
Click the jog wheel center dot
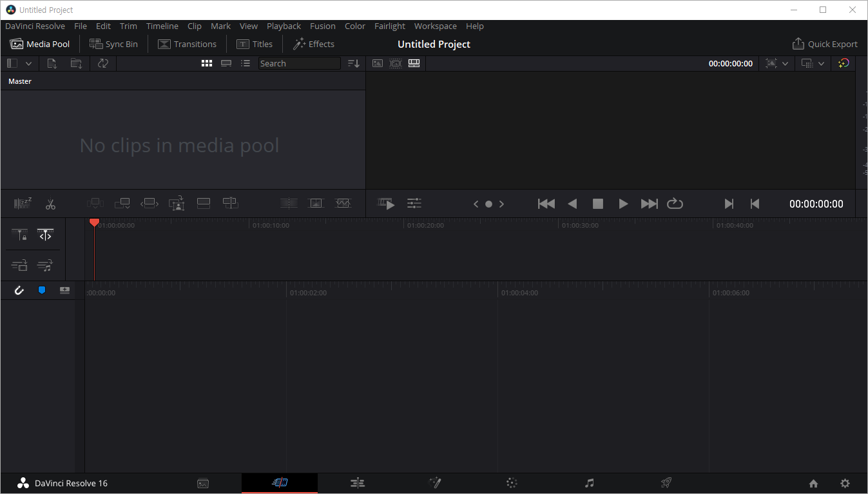pyautogui.click(x=488, y=204)
